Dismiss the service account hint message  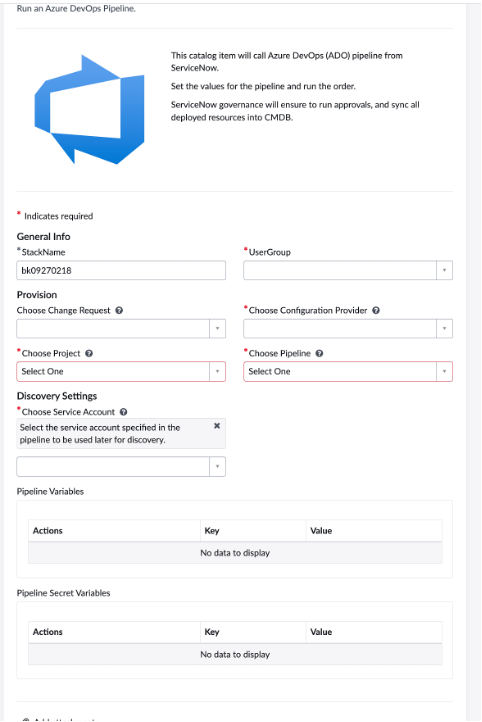click(217, 426)
